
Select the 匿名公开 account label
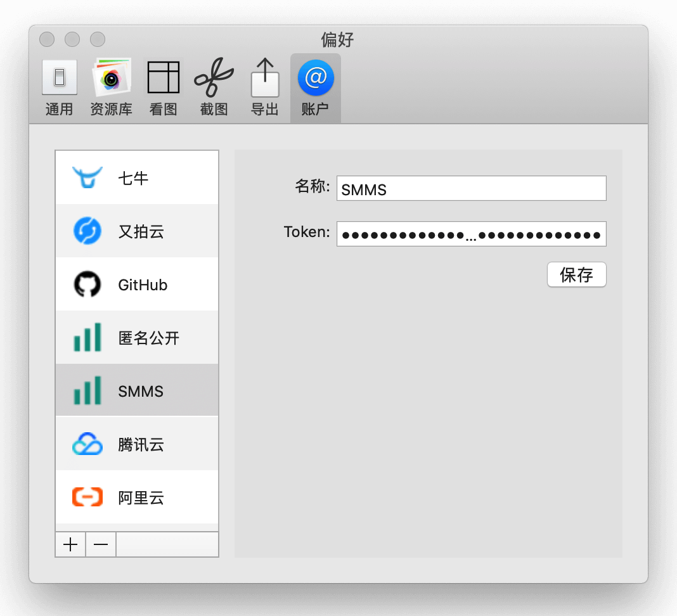(x=148, y=338)
